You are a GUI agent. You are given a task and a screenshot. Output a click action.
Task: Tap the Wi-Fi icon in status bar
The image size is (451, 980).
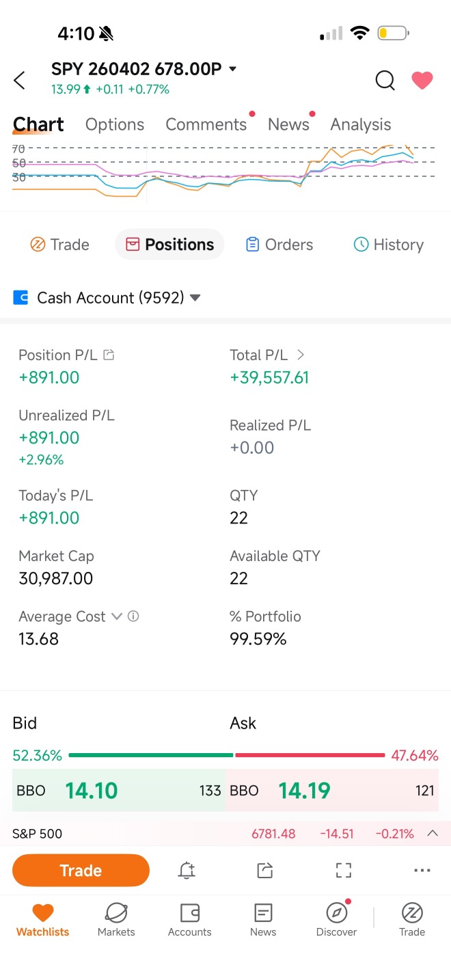[359, 33]
